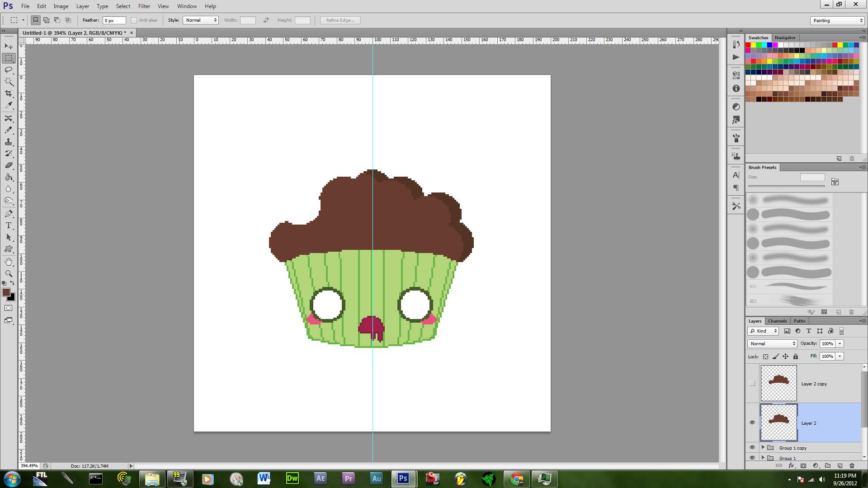
Task: Select the Hand tool
Action: [9, 262]
